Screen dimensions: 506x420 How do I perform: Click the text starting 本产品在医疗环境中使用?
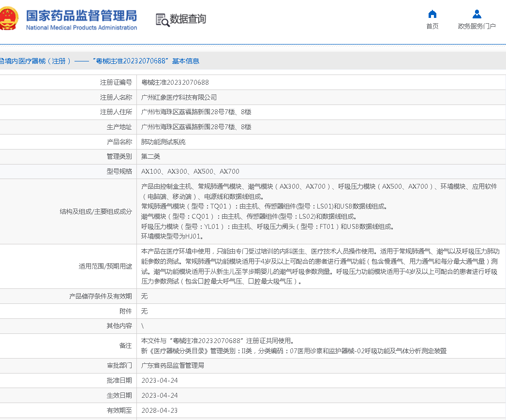tap(320, 266)
